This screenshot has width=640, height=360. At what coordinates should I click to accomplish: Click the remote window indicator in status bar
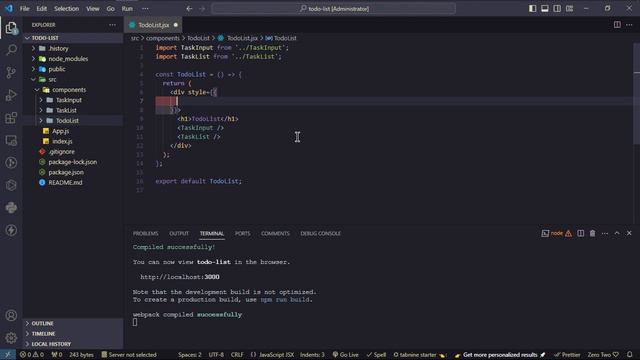[8, 355]
